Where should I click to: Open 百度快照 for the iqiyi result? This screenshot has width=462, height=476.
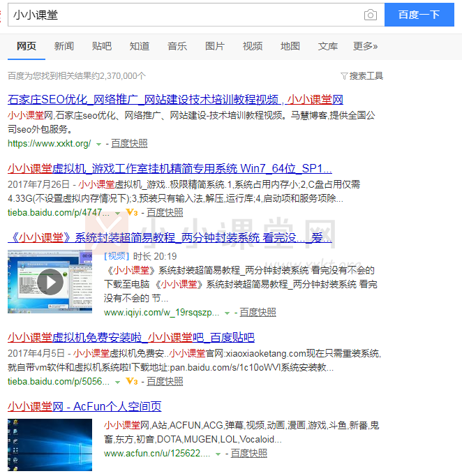[258, 313]
